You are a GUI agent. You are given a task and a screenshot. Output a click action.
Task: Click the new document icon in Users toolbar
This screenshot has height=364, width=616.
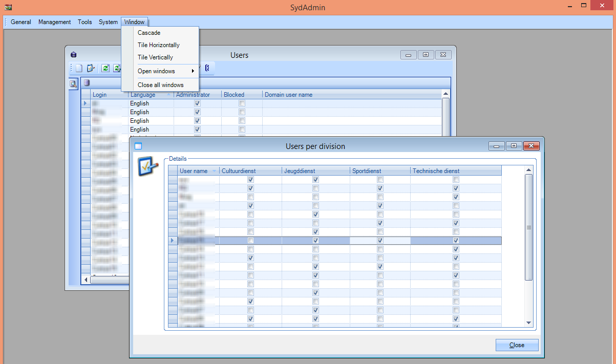pos(79,68)
